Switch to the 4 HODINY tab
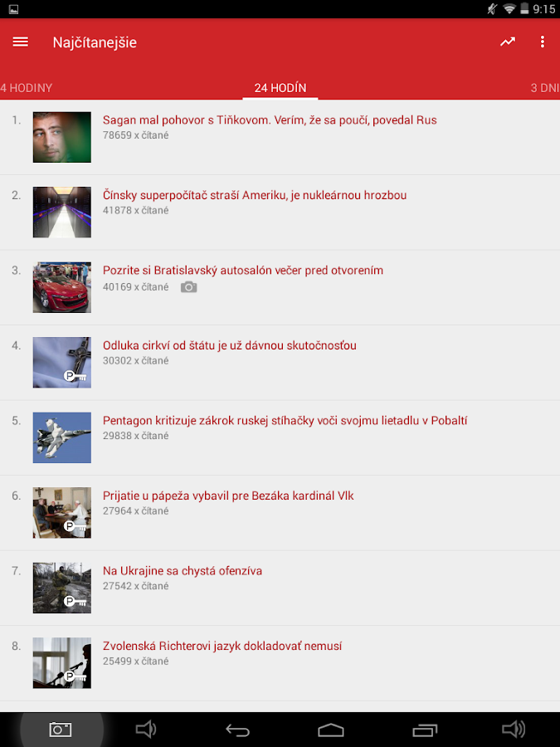This screenshot has height=747, width=560. click(x=27, y=88)
